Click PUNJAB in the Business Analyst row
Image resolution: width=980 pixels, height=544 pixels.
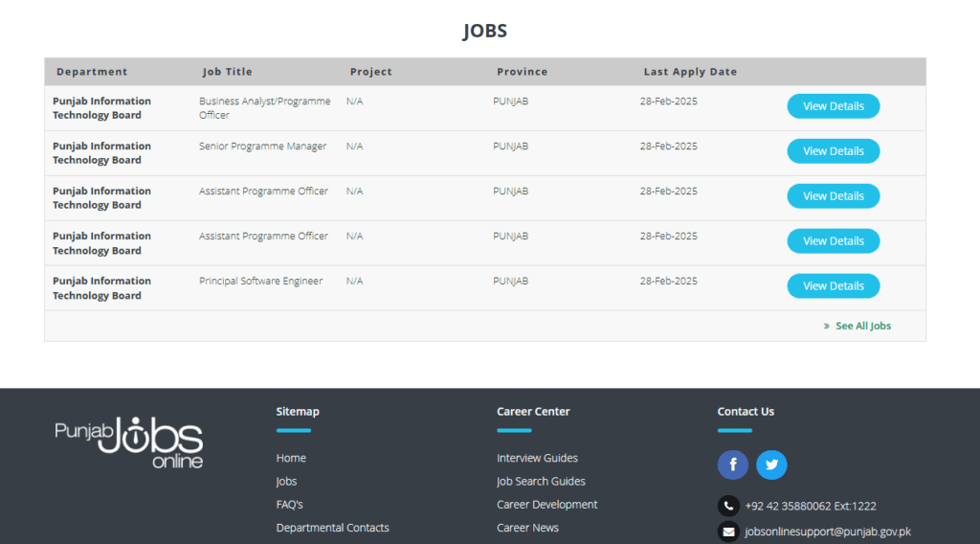[511, 102]
